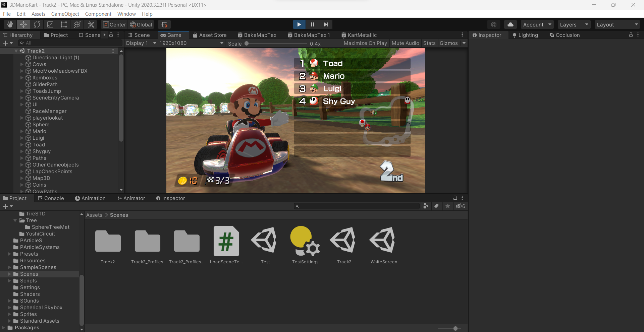Toggle Global handle rotation
Screen dimensions: 644x332
(x=141, y=24)
